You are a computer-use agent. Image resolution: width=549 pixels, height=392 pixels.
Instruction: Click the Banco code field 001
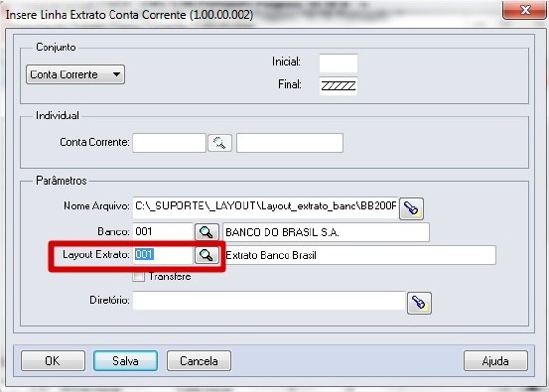pos(163,232)
